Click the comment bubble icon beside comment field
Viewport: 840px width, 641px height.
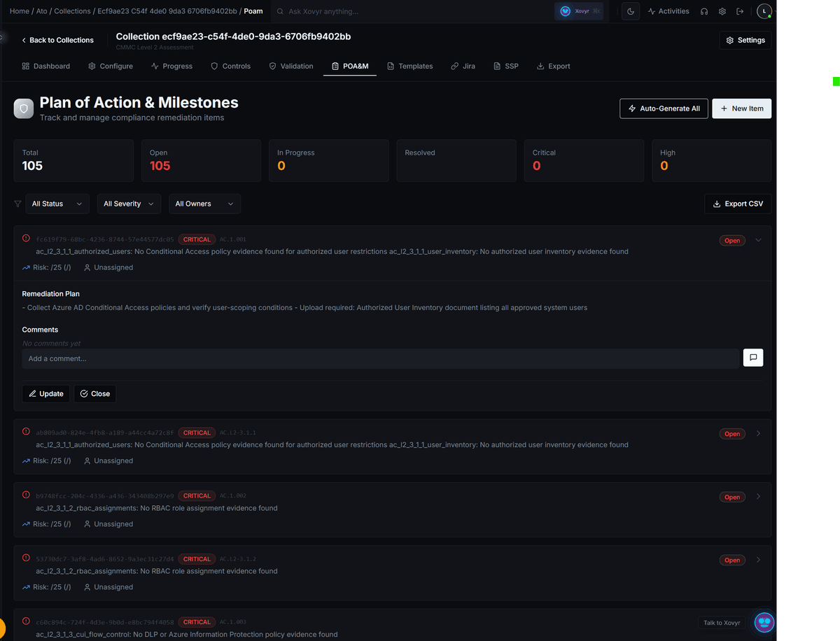pyautogui.click(x=752, y=357)
